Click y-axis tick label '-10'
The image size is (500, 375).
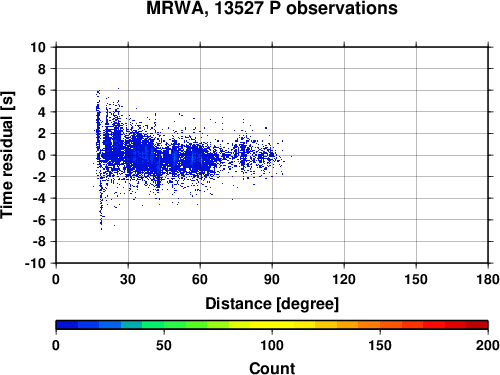(36, 263)
